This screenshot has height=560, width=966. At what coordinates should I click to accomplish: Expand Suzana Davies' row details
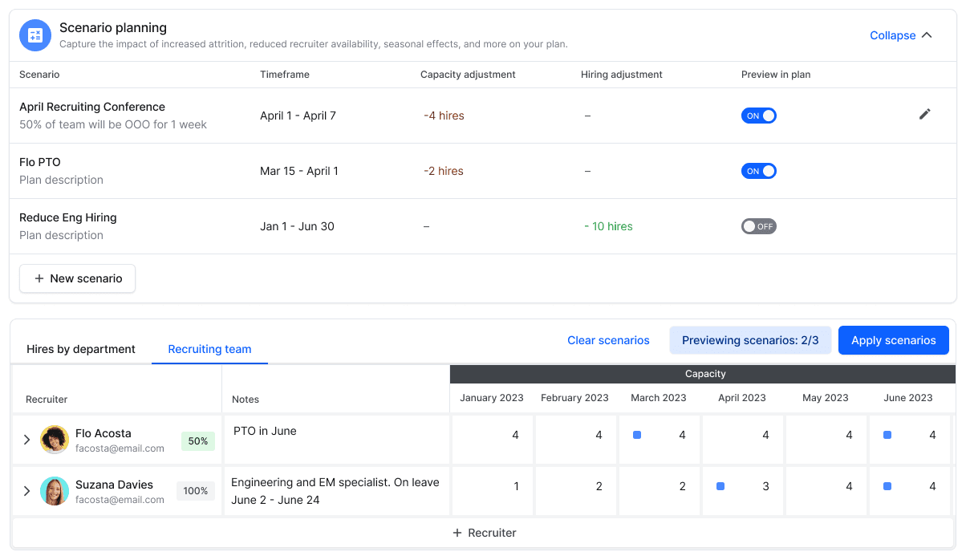point(26,490)
